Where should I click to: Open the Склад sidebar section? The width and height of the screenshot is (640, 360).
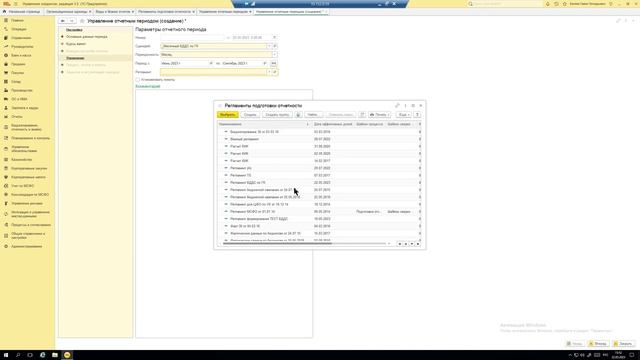[x=16, y=82]
